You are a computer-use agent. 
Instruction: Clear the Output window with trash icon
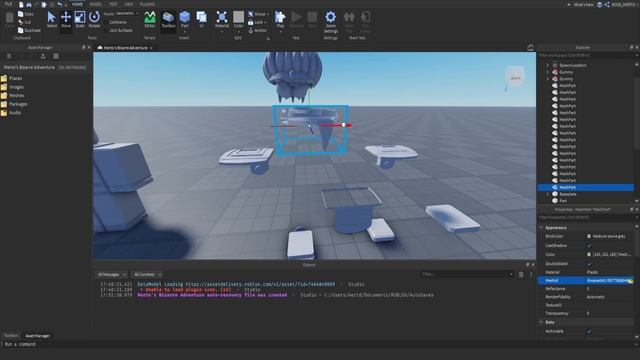(x=521, y=274)
